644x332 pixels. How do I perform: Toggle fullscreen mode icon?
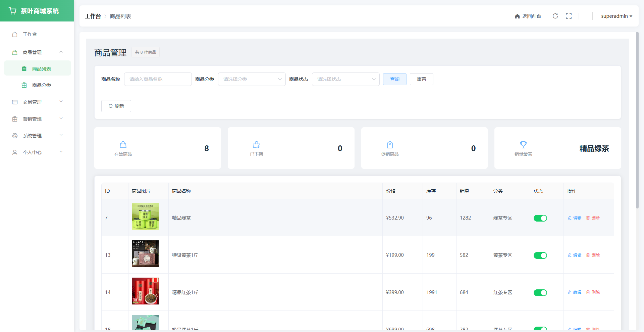[569, 16]
